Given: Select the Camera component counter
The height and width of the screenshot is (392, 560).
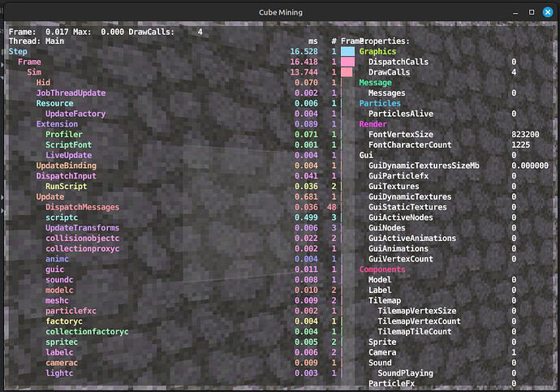Looking at the screenshot, I should click(x=382, y=352).
